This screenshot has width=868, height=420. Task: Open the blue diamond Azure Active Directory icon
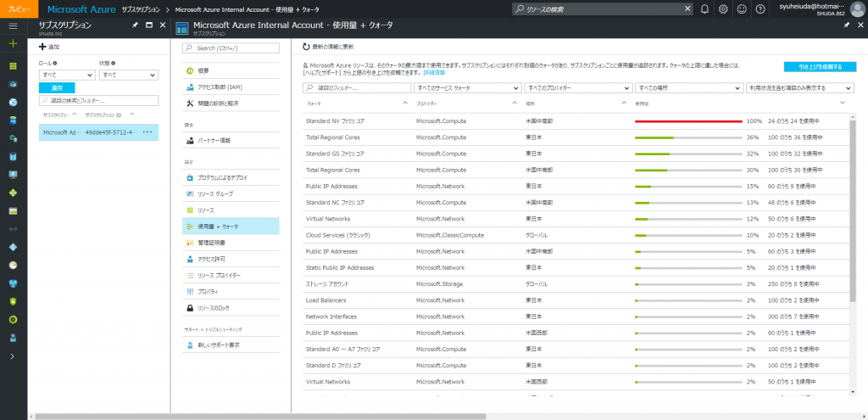point(14,247)
